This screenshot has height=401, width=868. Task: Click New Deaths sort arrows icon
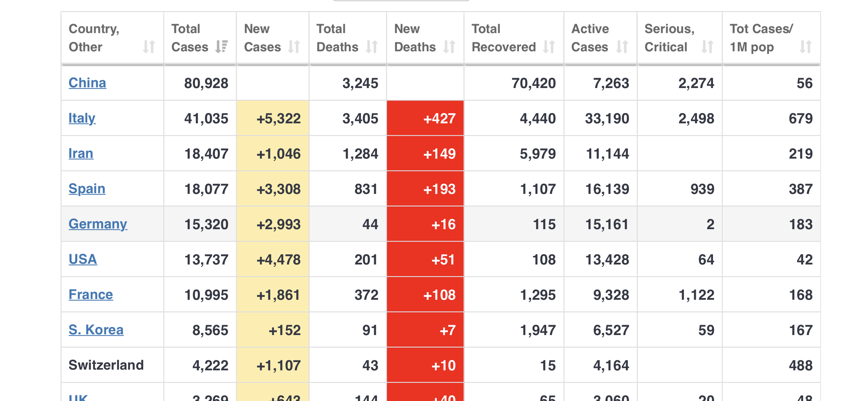click(449, 47)
